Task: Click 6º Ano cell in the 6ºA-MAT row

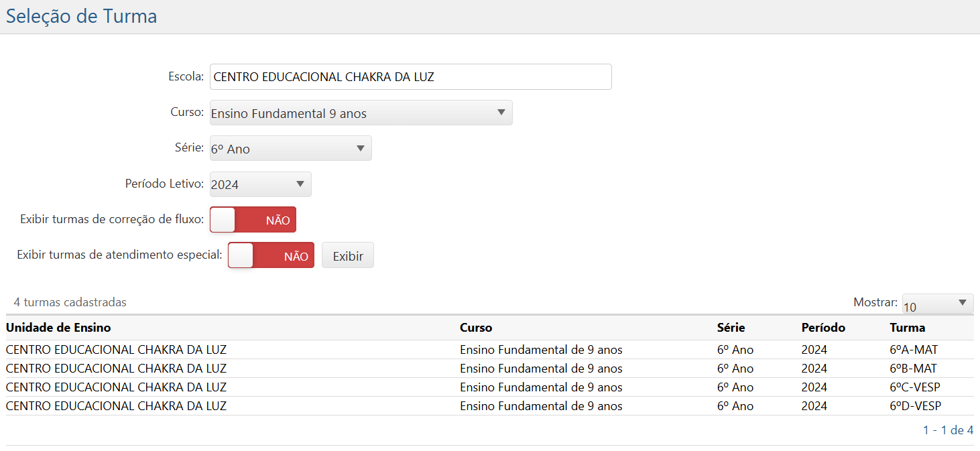Action: point(735,350)
